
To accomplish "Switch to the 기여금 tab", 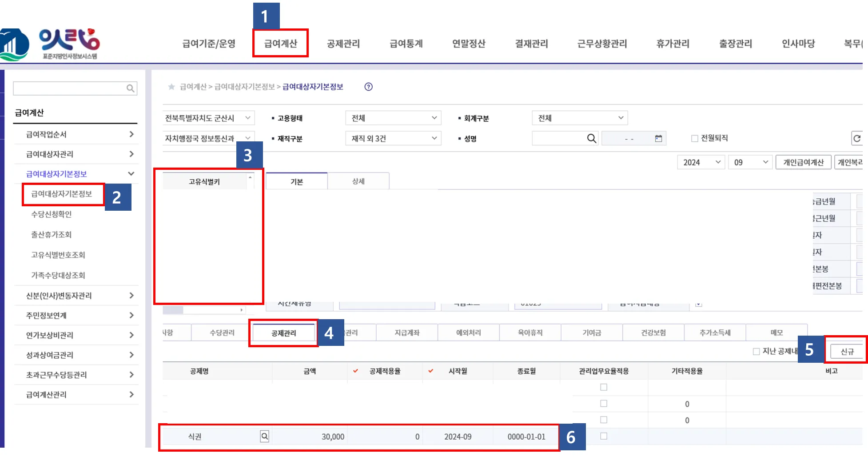I will point(592,333).
